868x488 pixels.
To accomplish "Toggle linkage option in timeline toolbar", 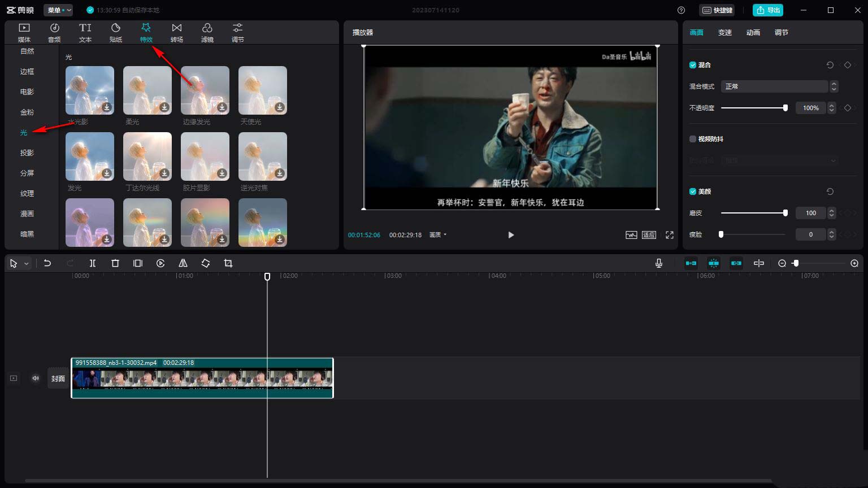I will click(736, 263).
